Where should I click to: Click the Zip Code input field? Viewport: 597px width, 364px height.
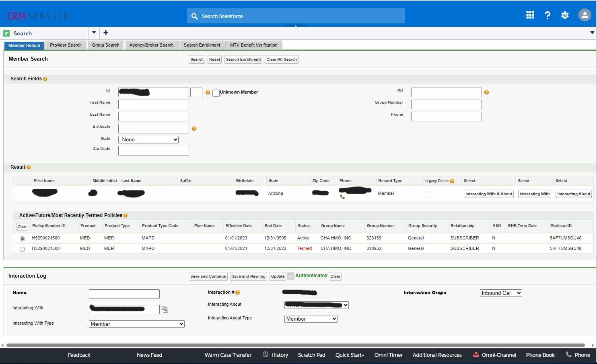point(154,151)
